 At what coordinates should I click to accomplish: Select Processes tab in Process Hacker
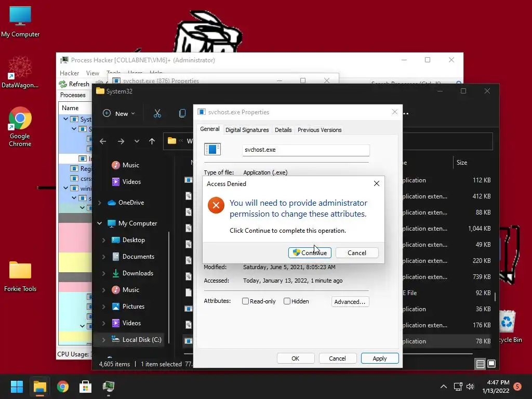(73, 95)
